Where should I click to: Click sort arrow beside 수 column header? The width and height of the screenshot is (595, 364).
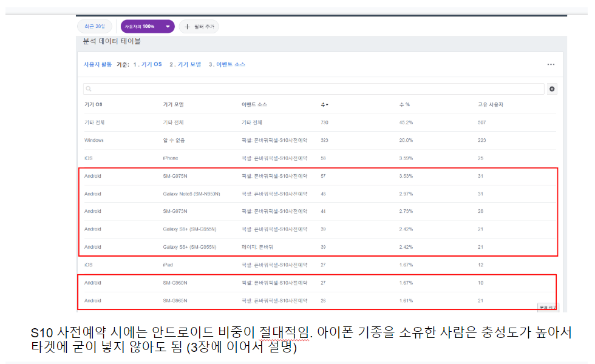(x=327, y=105)
